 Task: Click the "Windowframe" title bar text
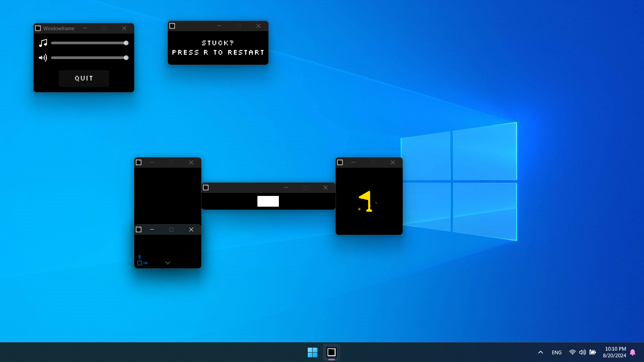(59, 29)
